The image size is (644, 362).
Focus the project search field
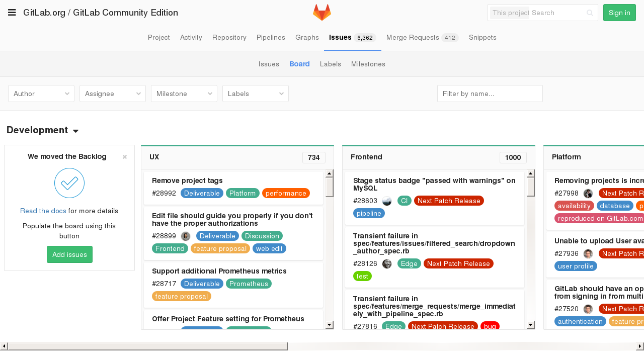click(x=543, y=13)
